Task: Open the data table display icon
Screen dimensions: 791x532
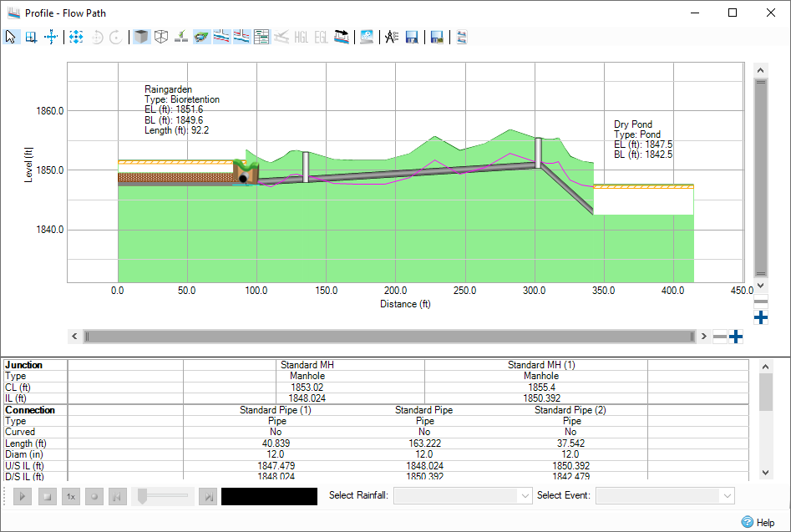Action: (x=261, y=37)
